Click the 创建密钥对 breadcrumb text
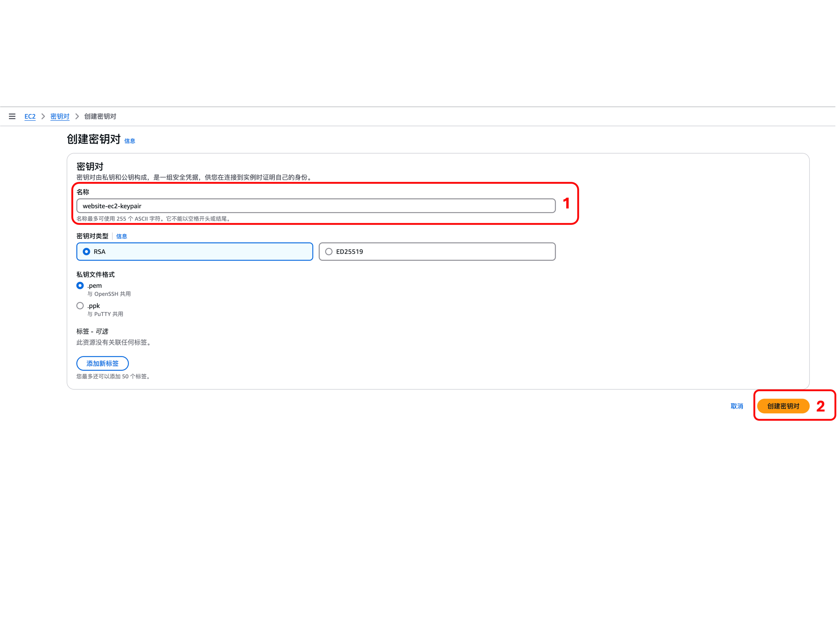840x626 pixels. pyautogui.click(x=100, y=116)
